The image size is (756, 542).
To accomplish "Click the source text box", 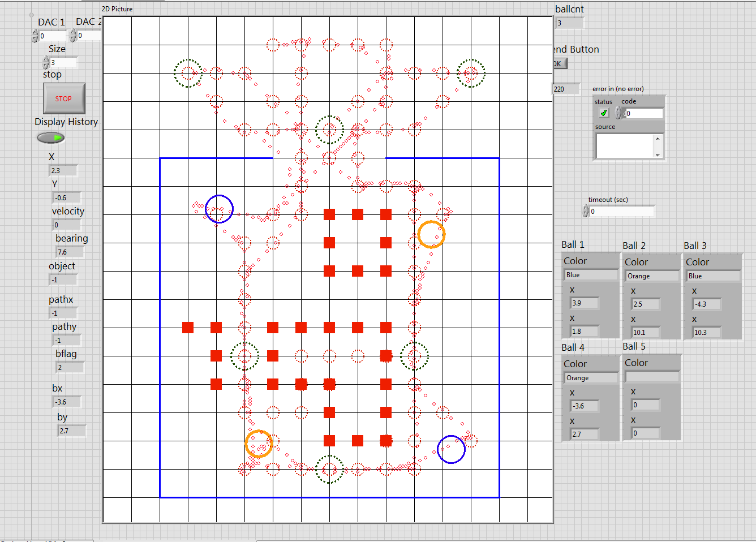I will point(625,147).
